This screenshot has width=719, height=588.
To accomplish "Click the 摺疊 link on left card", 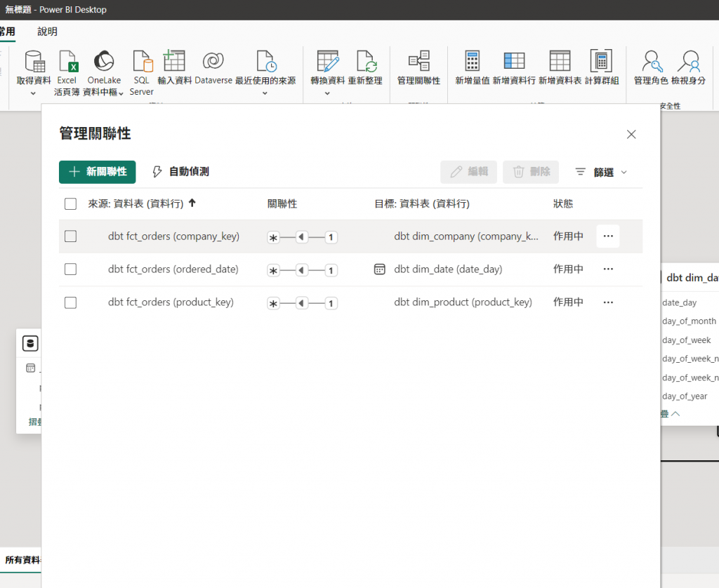I will pyautogui.click(x=34, y=422).
